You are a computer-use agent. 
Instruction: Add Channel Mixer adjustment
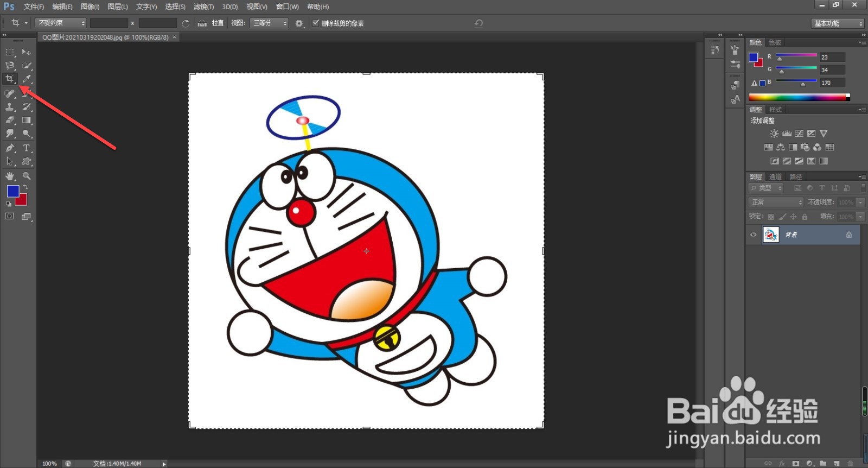pyautogui.click(x=817, y=147)
